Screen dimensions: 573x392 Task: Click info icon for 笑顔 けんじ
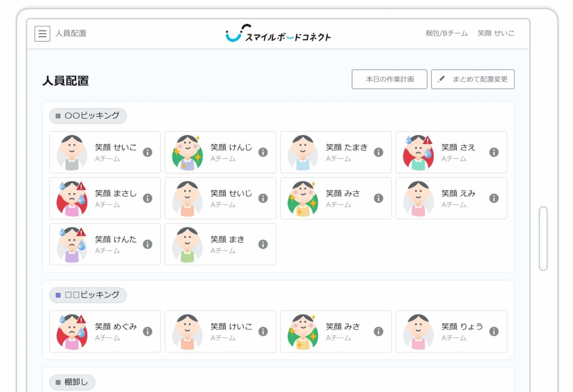pyautogui.click(x=263, y=152)
